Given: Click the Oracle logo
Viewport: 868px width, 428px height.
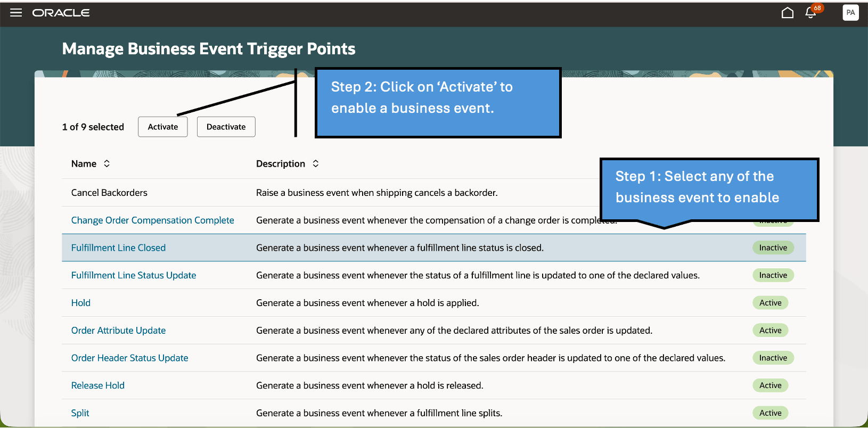Looking at the screenshot, I should (61, 13).
